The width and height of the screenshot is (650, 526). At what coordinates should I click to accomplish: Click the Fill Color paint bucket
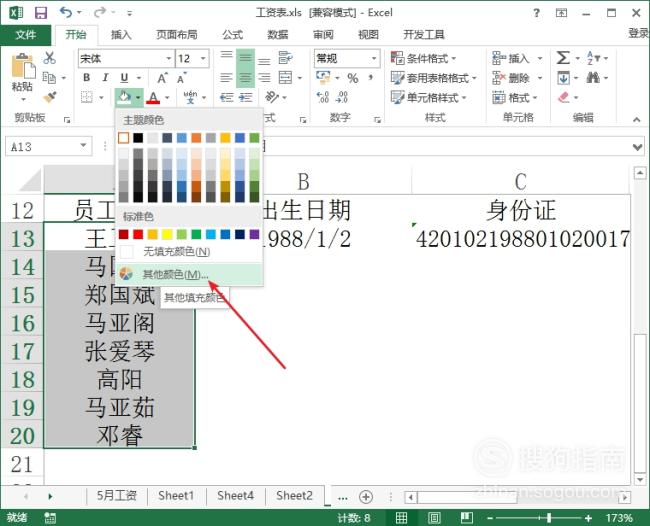point(124,97)
